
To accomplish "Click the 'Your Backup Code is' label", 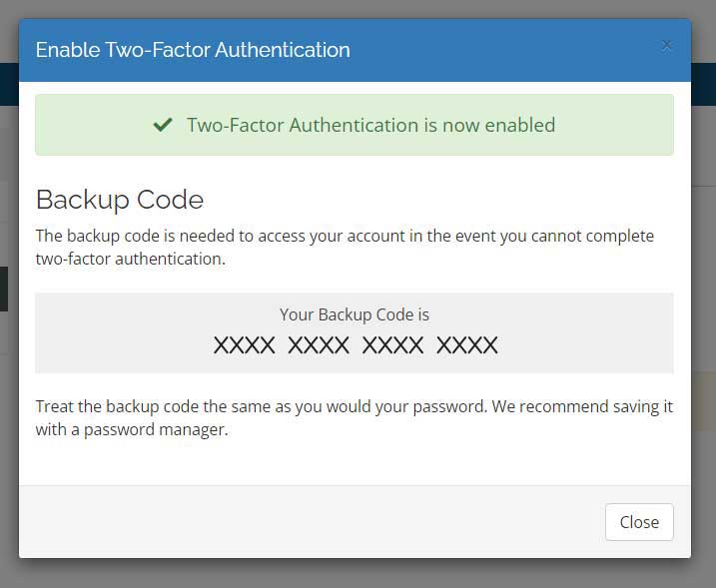I will click(355, 314).
